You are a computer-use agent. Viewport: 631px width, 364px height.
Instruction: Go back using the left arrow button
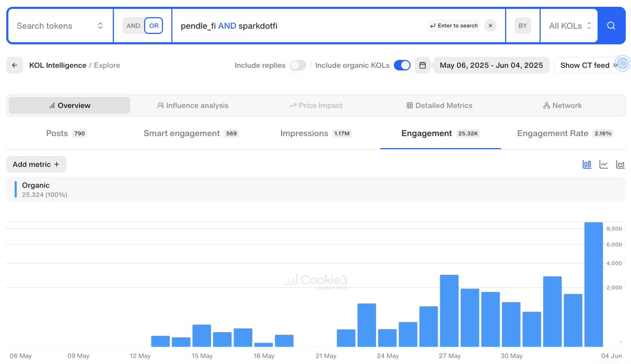[x=14, y=65]
